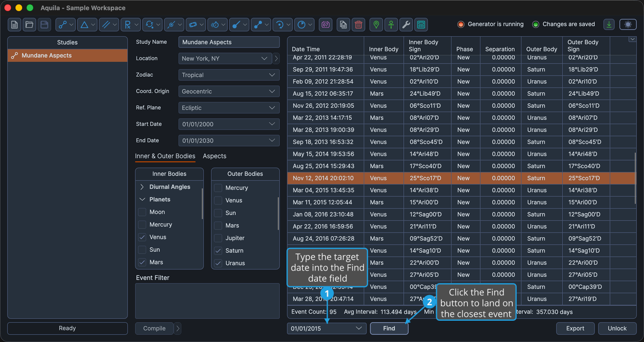This screenshot has height=342, width=644.
Task: Click the Outer Bodies list scrollbar
Action: (278, 214)
